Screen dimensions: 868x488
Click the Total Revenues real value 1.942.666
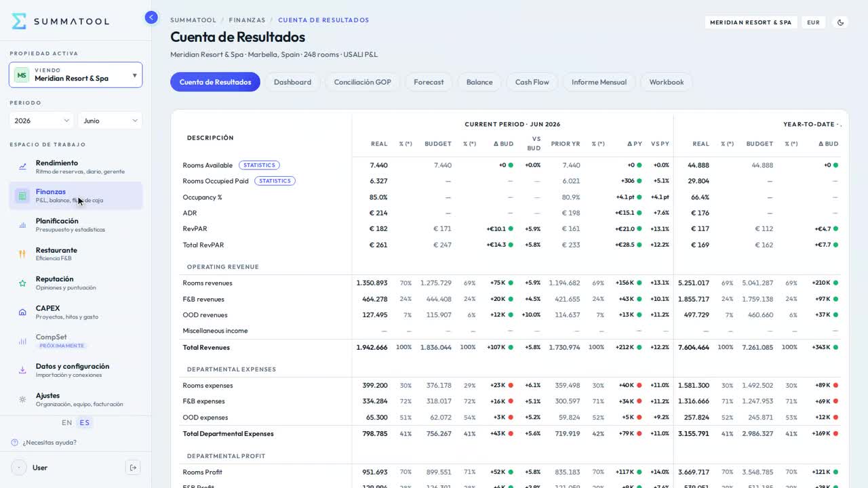click(x=372, y=347)
